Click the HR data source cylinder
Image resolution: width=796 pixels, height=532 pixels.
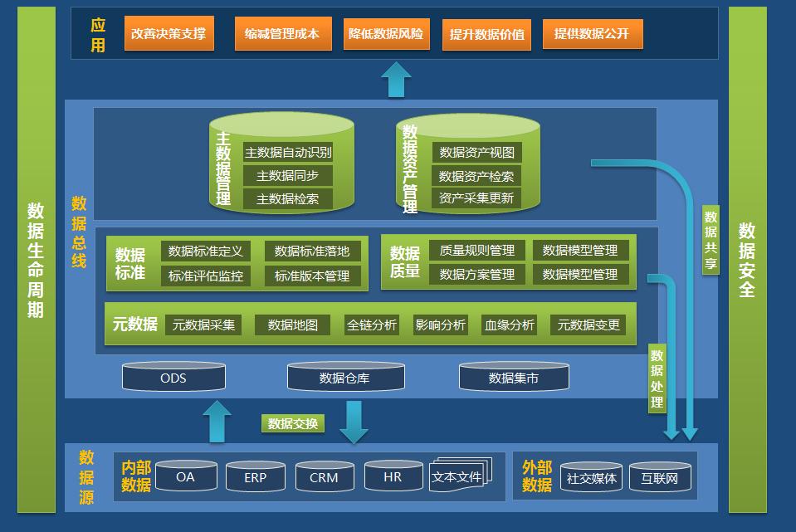click(x=393, y=476)
